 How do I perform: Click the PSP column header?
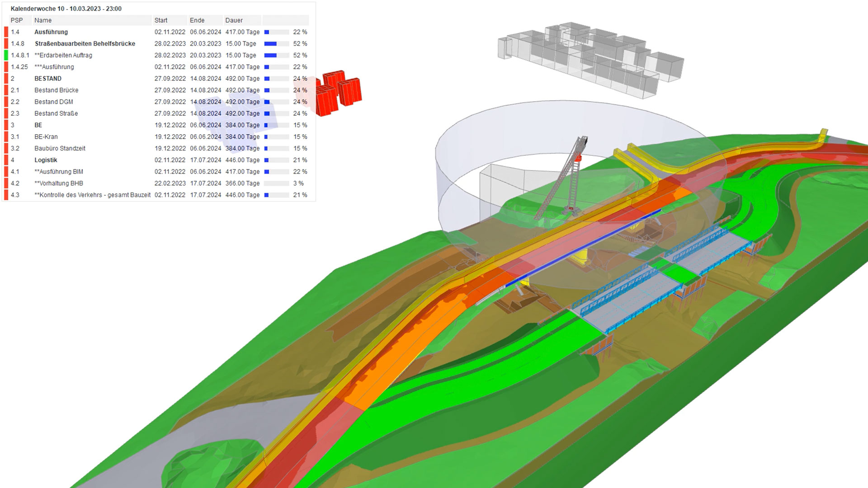[17, 20]
